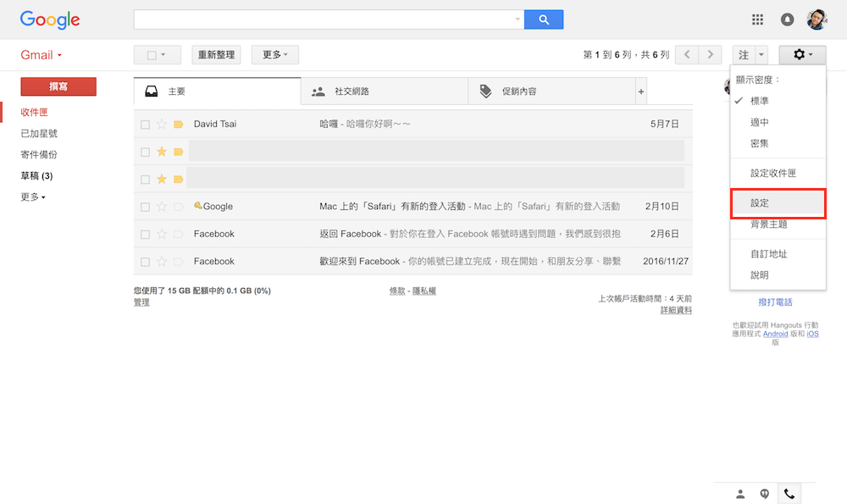Image resolution: width=847 pixels, height=504 pixels.
Task: Select the first Facebook email checkbox
Action: click(x=145, y=235)
